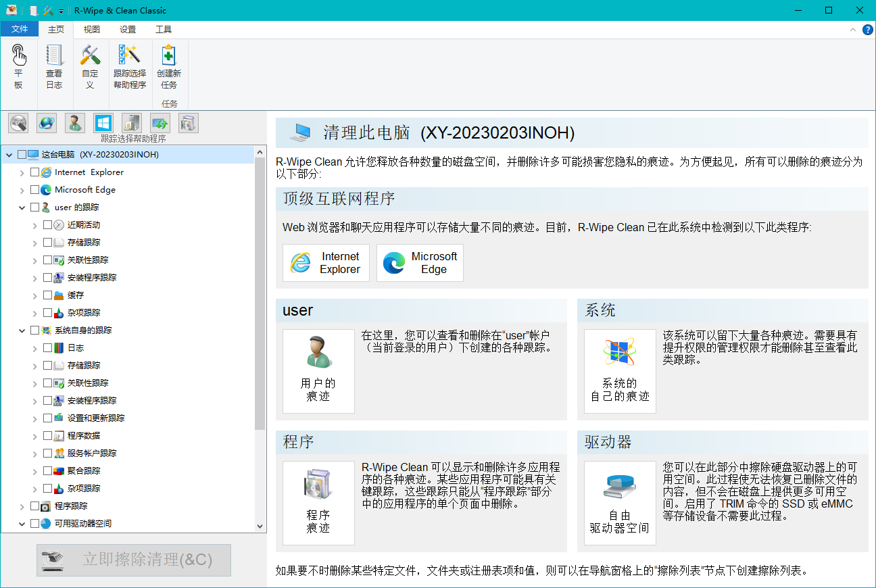Expand the 服务帐户跟踪 node
This screenshot has width=876, height=588.
click(x=35, y=454)
